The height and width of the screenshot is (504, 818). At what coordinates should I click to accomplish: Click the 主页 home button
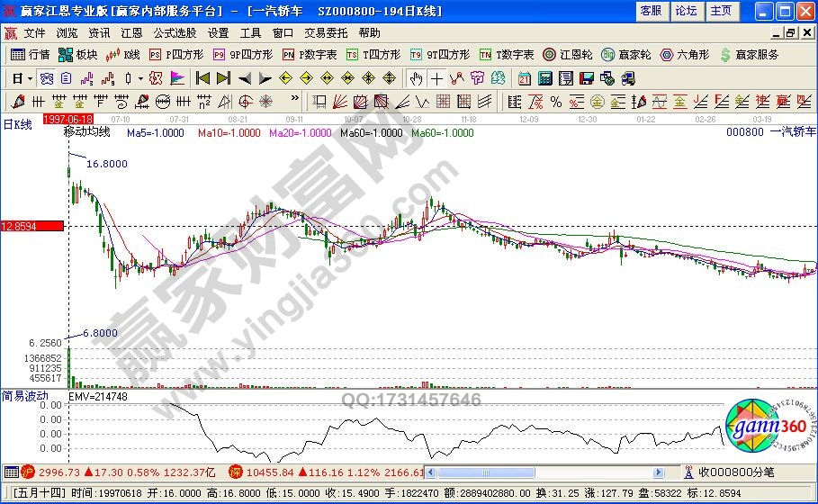[x=721, y=11]
